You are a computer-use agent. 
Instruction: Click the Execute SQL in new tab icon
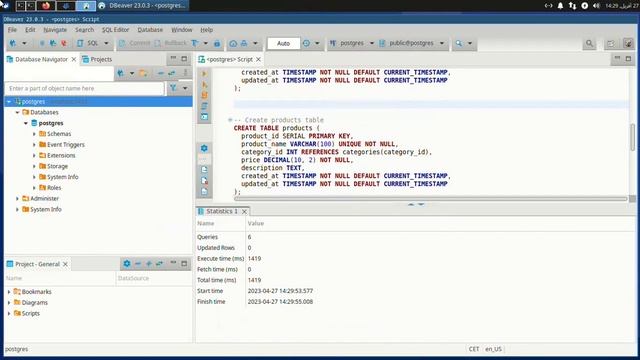click(204, 85)
